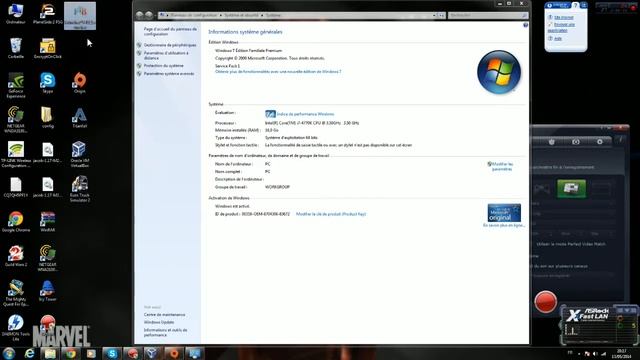Select the WinRAR desktop shortcut
This screenshot has width=640, height=360.
48,222
